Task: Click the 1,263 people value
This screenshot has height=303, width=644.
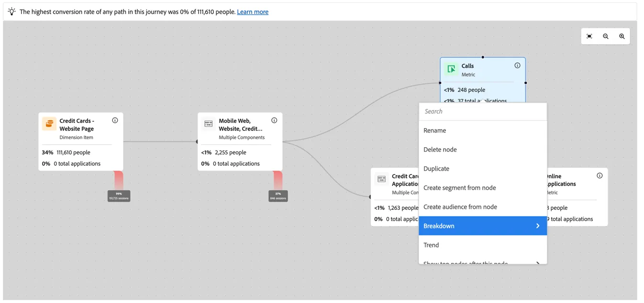Action: tap(403, 208)
